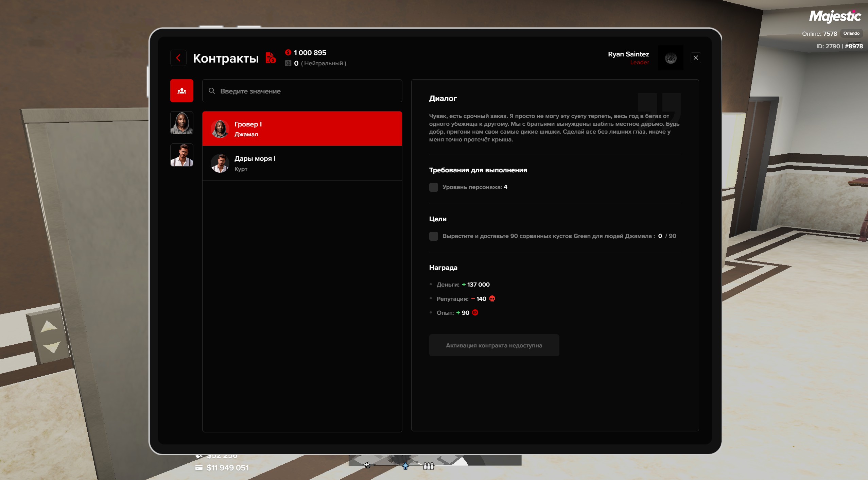The width and height of the screenshot is (868, 480).
Task: Click the red back arrow button
Action: [178, 58]
